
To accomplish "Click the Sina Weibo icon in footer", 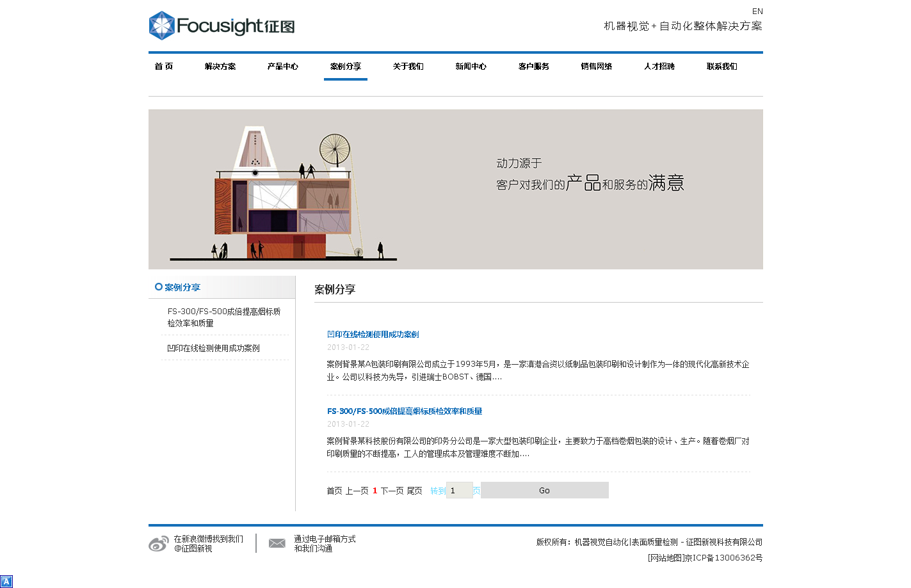I will 158,544.
